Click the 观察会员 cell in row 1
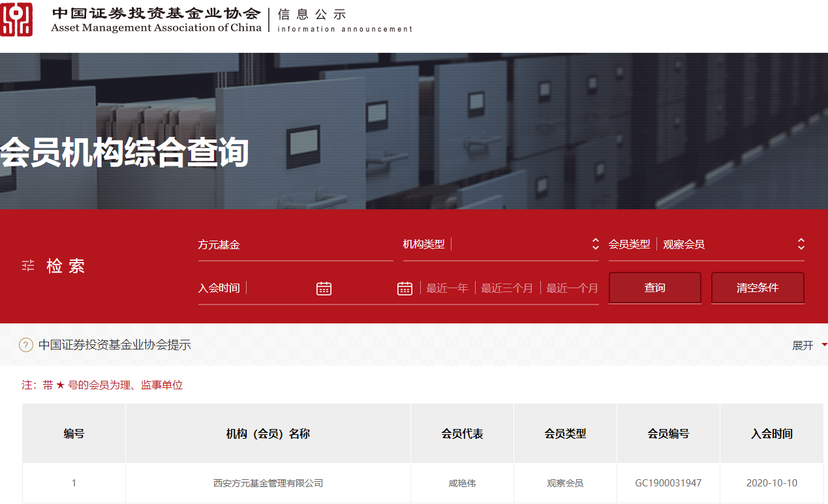 click(565, 483)
